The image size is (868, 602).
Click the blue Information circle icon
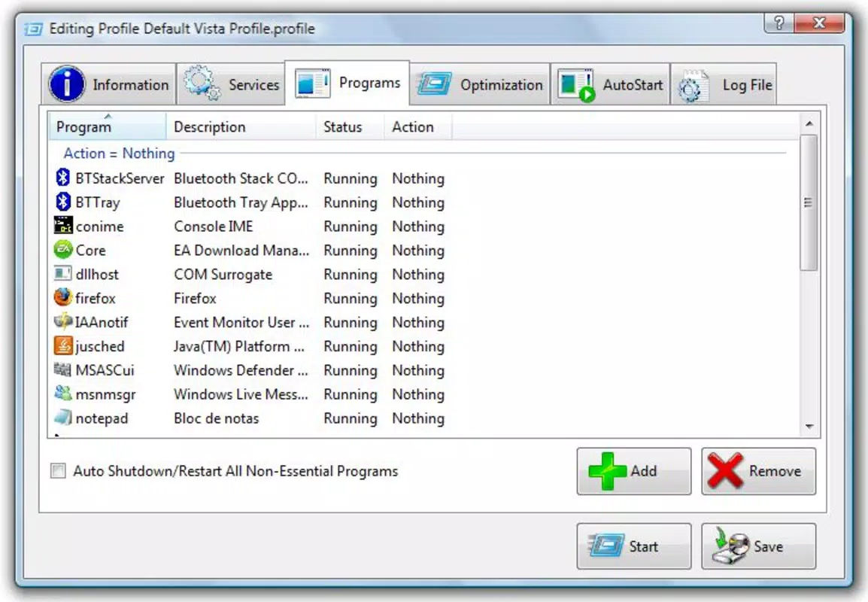[x=67, y=84]
